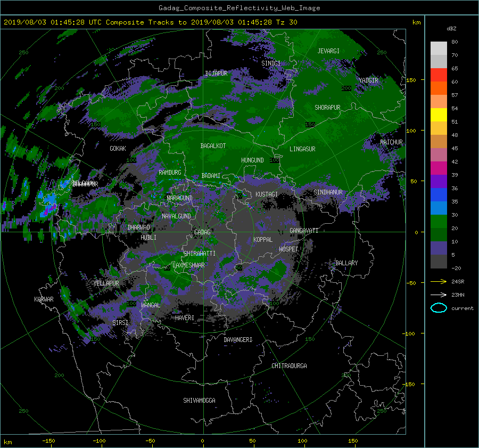479x448 pixels.
Task: Click the HAVERI city label
Action: click(x=185, y=318)
